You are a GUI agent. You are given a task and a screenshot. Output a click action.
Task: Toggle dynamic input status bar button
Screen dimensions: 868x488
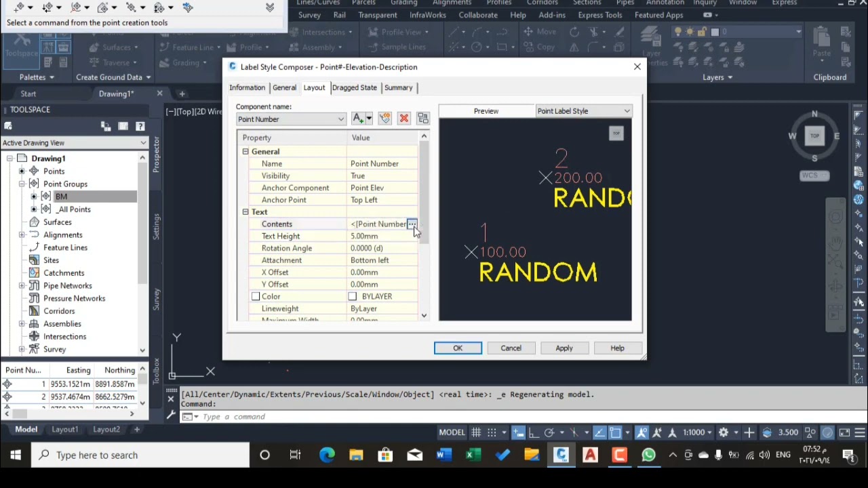[518, 432]
